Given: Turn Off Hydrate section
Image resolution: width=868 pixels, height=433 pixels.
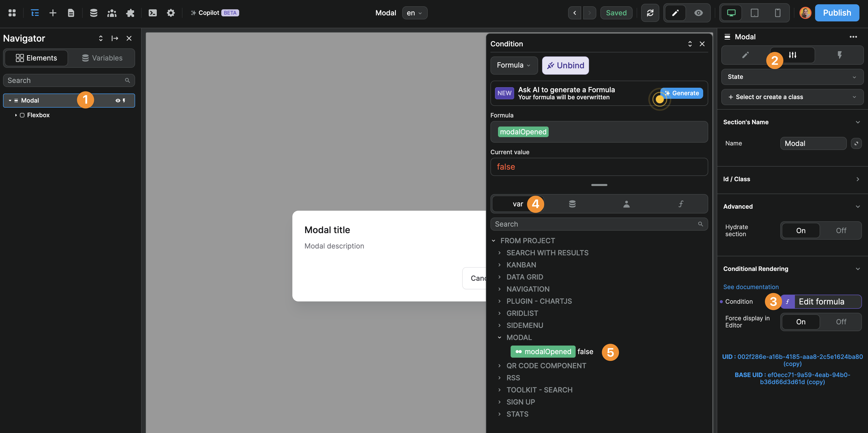Looking at the screenshot, I should (x=841, y=230).
